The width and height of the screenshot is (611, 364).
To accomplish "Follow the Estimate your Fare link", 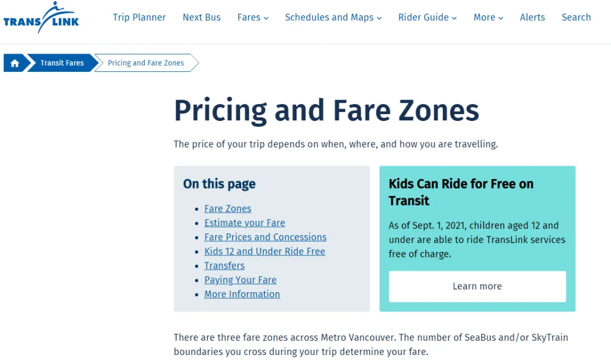I will [x=245, y=223].
